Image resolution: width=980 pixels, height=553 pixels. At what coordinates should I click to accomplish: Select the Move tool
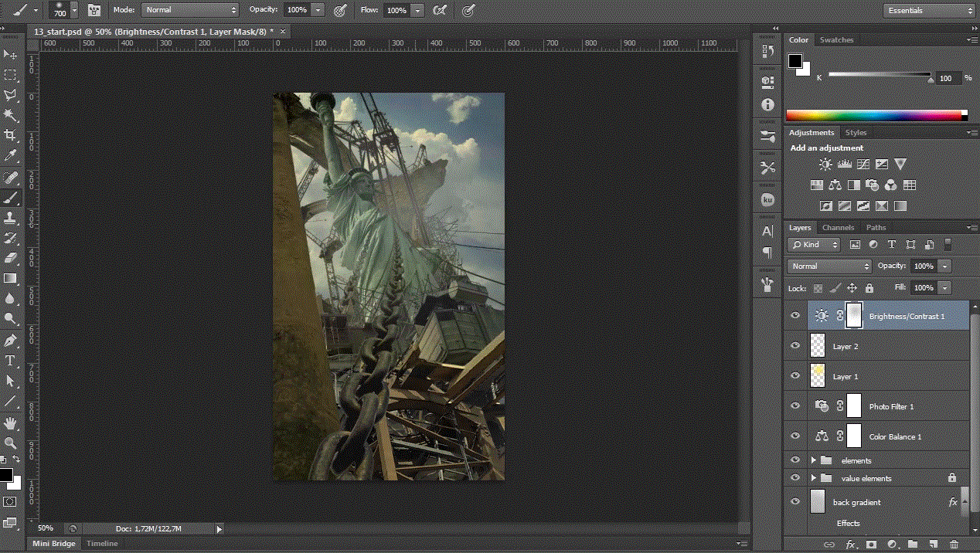click(11, 54)
